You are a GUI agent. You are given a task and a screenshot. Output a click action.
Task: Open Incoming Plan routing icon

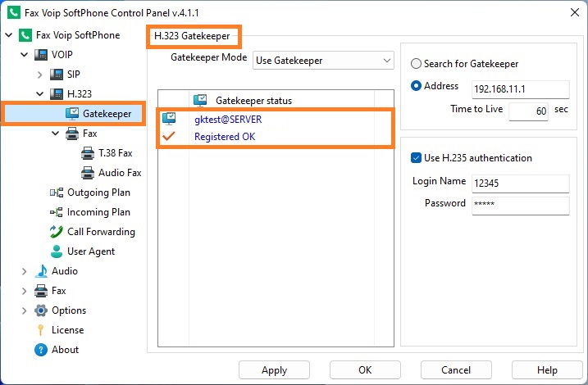pos(57,212)
